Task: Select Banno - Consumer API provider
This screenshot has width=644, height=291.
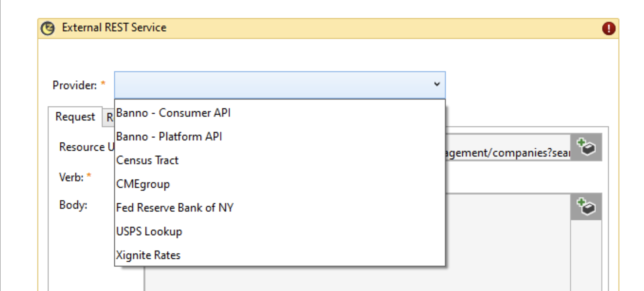Action: click(173, 113)
